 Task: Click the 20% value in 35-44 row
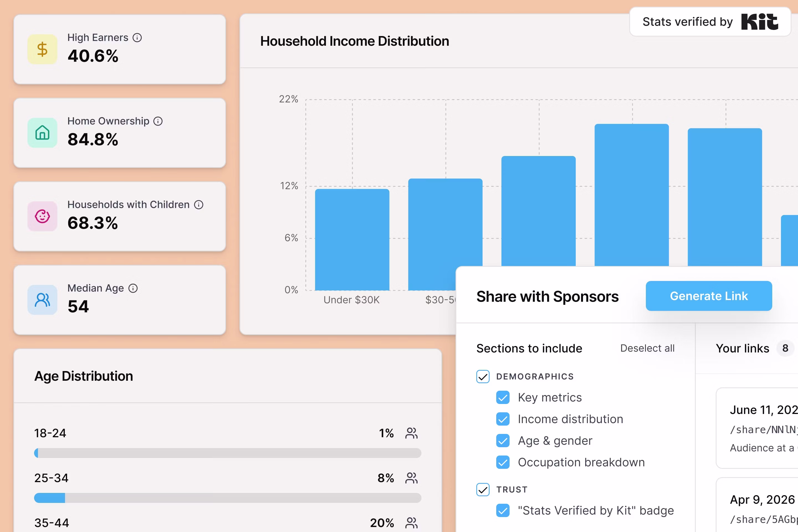coord(382,523)
